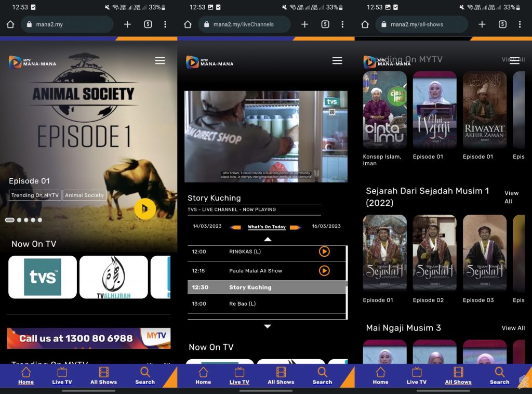Click play icon beside Paula Malai Ali Show
The width and height of the screenshot is (532, 394).
pyautogui.click(x=324, y=271)
